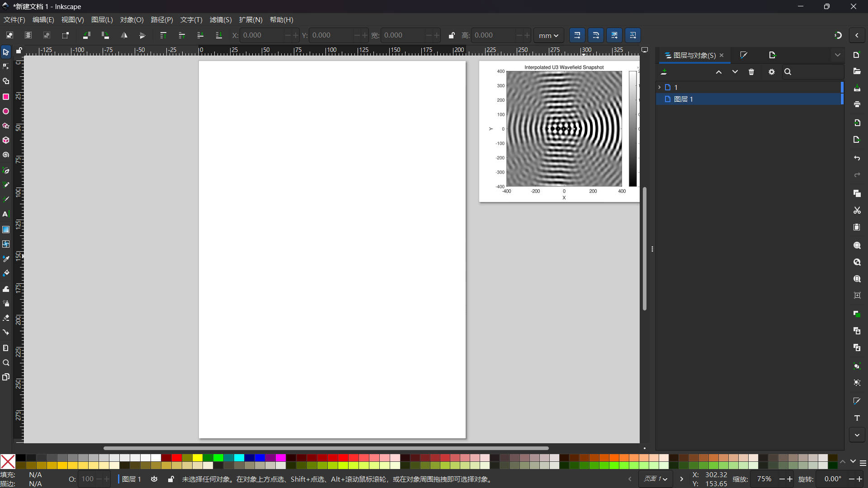Select the Gradient tool
868x488 pixels.
[x=6, y=230]
